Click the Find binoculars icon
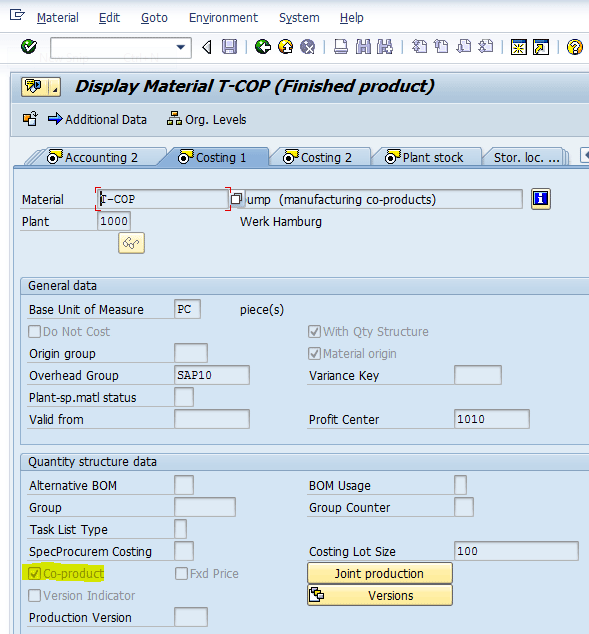589x634 pixels. point(363,47)
